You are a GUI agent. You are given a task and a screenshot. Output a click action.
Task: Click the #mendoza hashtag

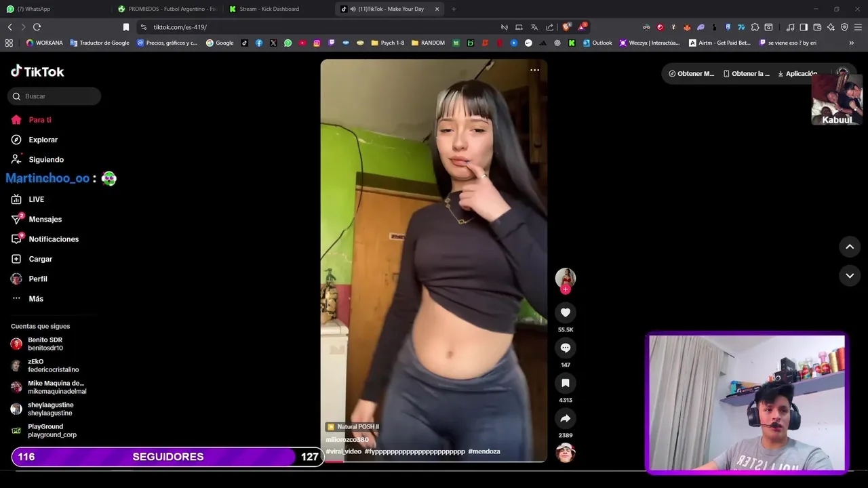[484, 451]
